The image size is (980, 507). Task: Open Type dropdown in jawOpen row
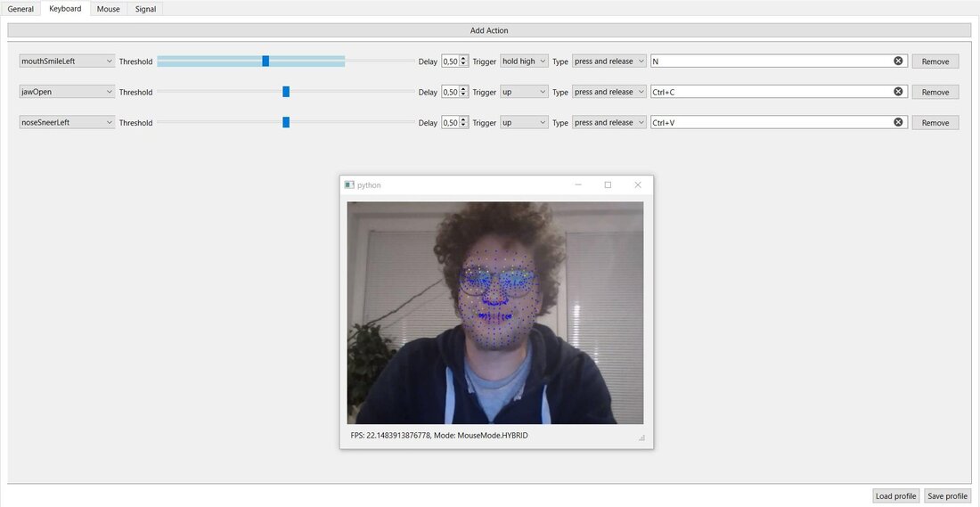click(609, 92)
